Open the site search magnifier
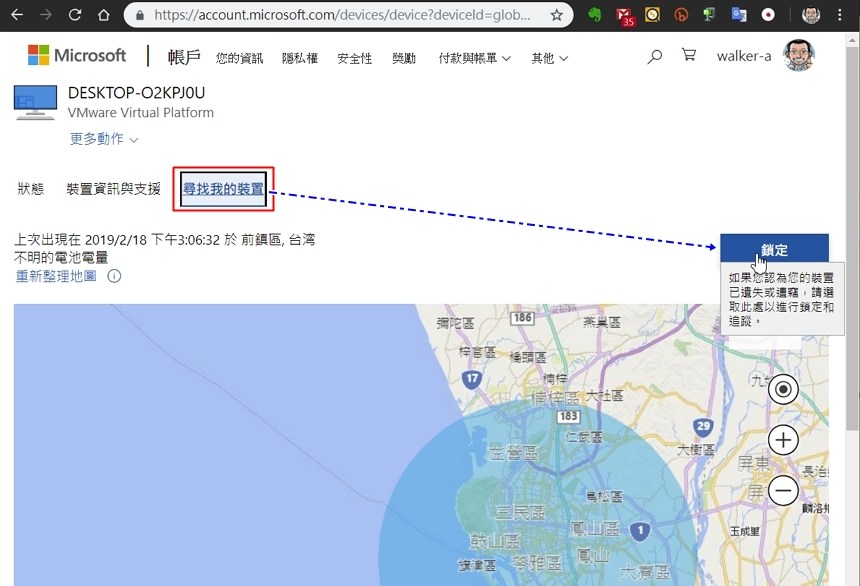Screen dimensions: 860x586 (654, 56)
